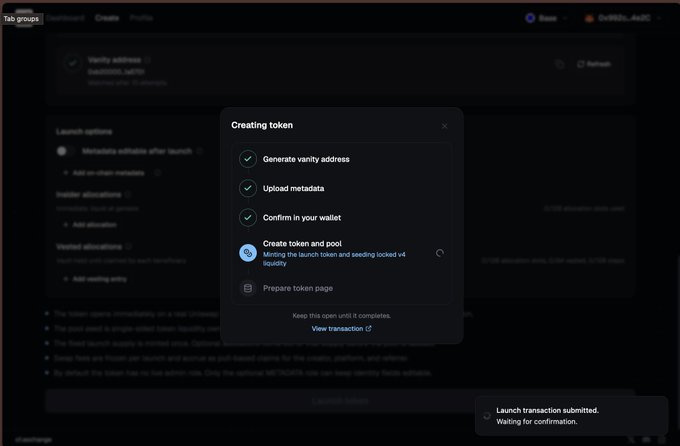Click the copy icon beside Refresh

pyautogui.click(x=559, y=64)
